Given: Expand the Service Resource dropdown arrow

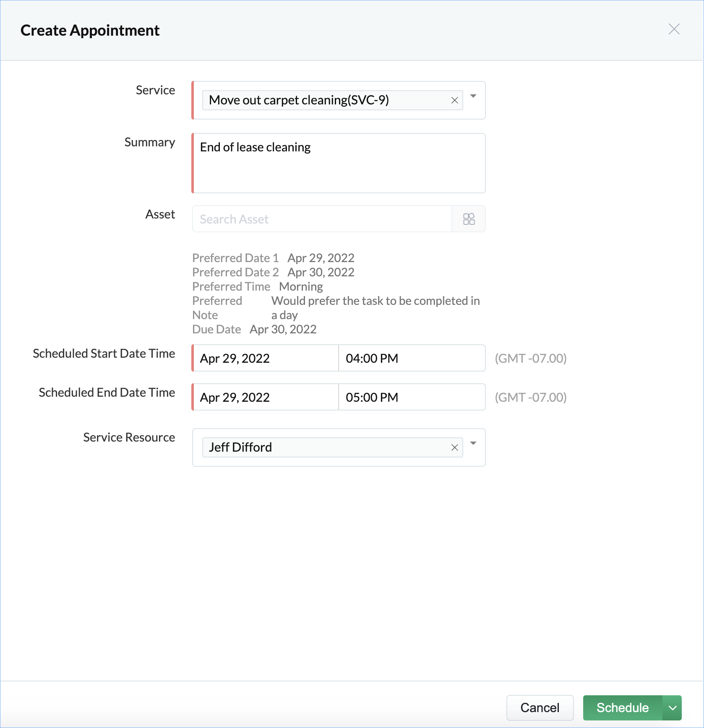Looking at the screenshot, I should pyautogui.click(x=473, y=444).
